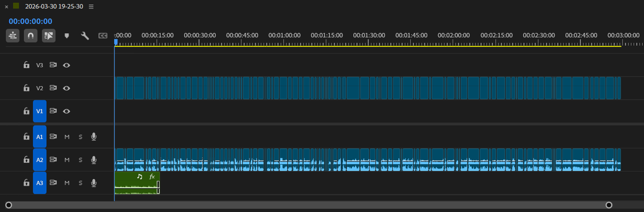Toggle A3 track targeting button
Image resolution: width=644 pixels, height=212 pixels.
(x=40, y=182)
